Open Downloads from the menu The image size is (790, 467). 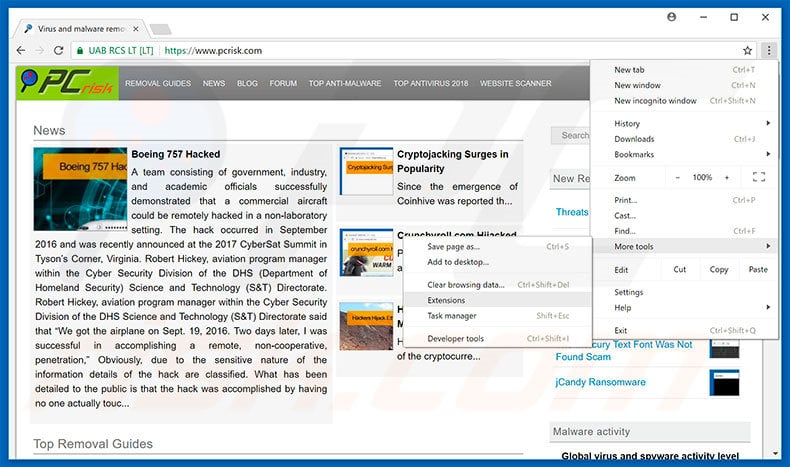click(684, 139)
